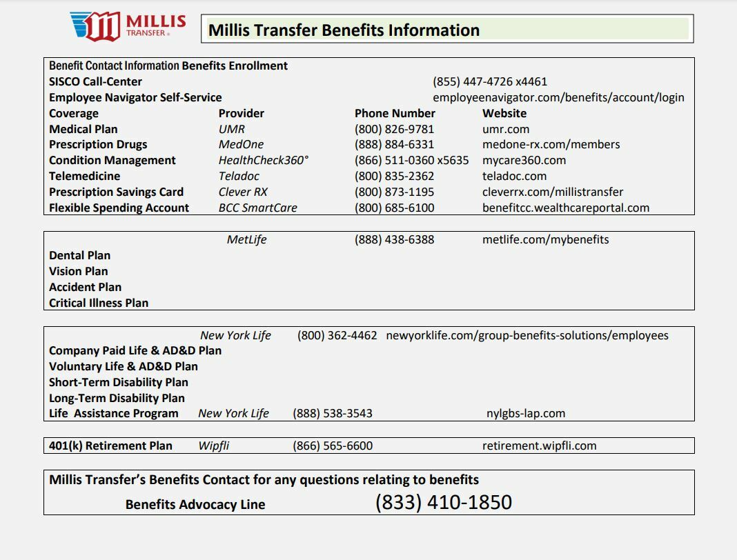Select 'Company Paid Life & AD&D Plan'
This screenshot has height=560, width=737.
click(x=135, y=351)
